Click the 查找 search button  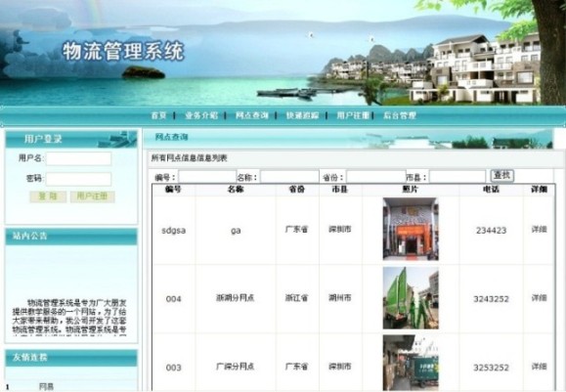(502, 176)
